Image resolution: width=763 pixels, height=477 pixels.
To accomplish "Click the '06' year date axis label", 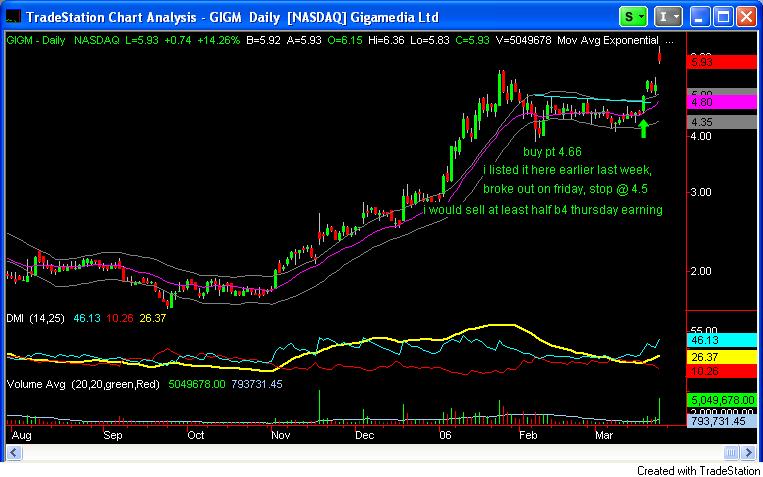I will [x=445, y=435].
